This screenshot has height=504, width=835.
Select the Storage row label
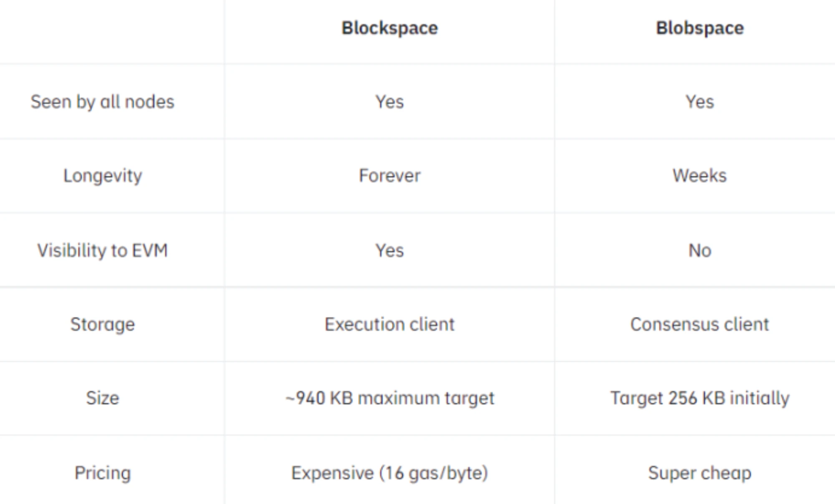102,324
